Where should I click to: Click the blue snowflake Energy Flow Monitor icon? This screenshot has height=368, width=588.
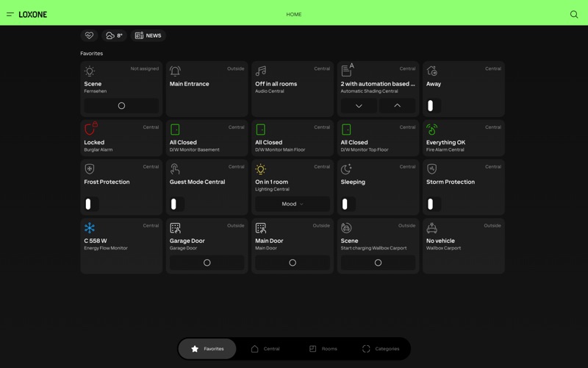90,228
